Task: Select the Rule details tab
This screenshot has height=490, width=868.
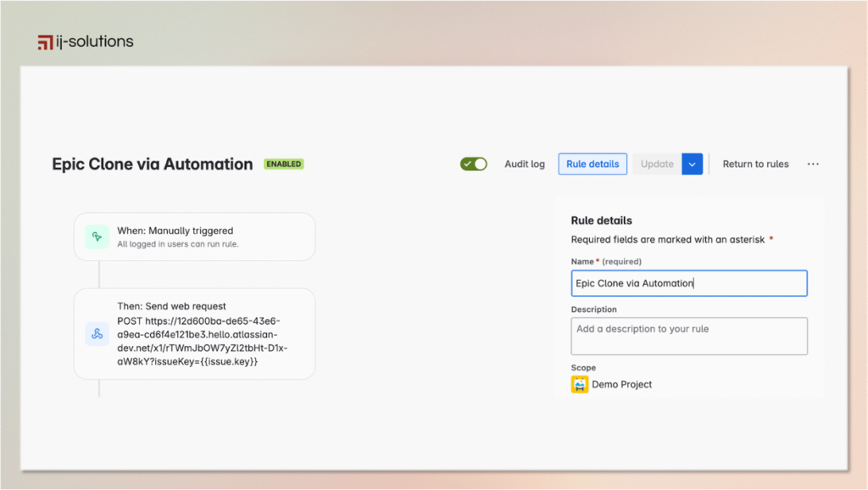Action: (592, 164)
